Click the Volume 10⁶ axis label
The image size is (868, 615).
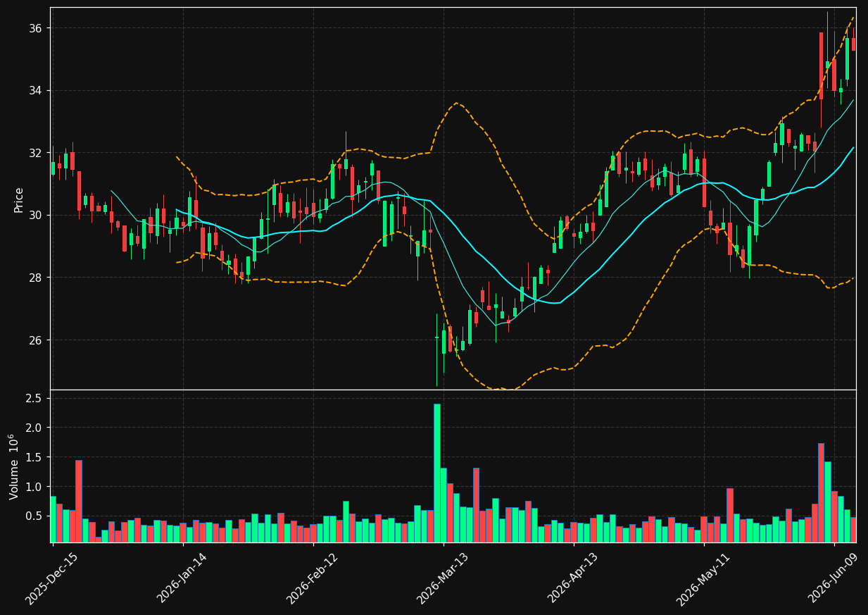coord(14,466)
